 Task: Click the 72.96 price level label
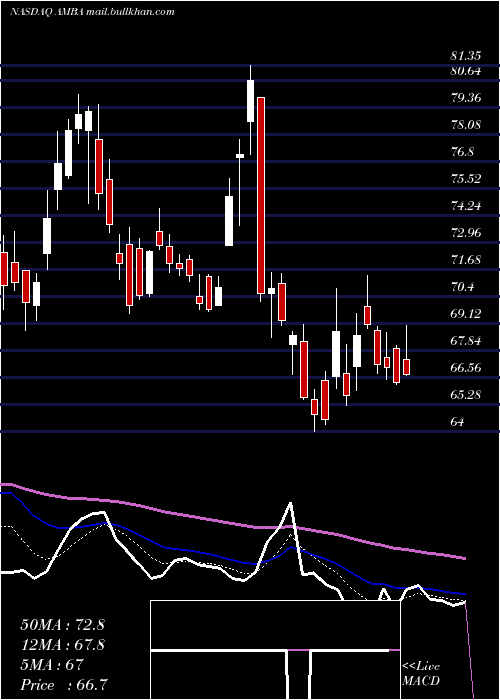466,232
